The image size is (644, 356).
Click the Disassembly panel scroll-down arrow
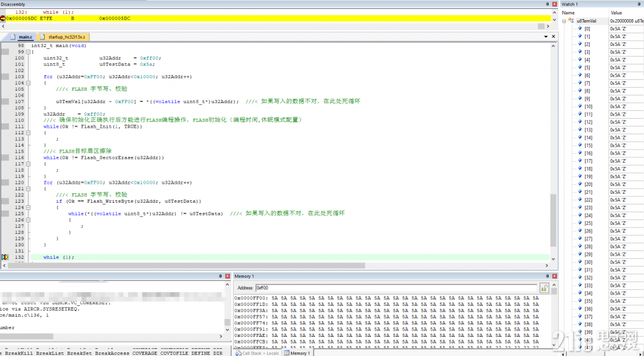555,19
